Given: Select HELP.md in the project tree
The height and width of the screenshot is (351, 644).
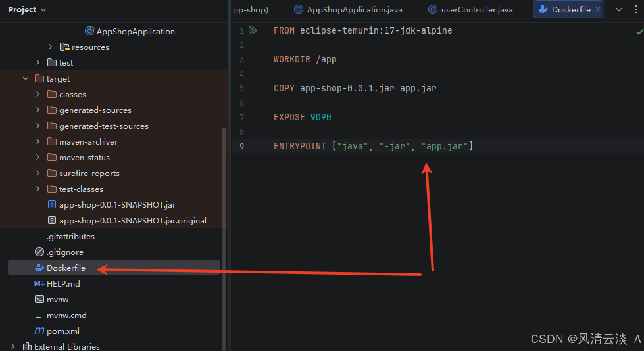Looking at the screenshot, I should point(63,284).
